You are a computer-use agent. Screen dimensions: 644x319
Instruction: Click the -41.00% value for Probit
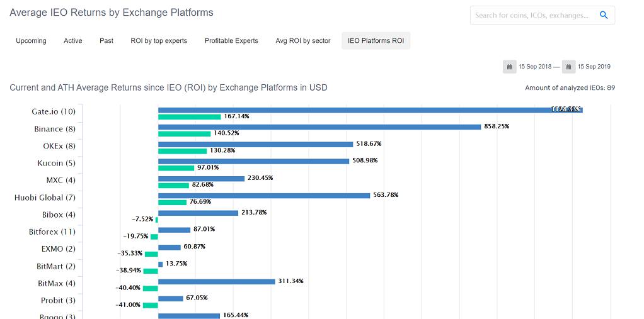[129, 305]
